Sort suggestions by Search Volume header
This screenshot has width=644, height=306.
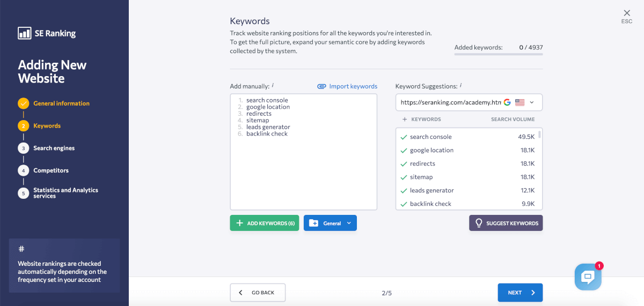tap(513, 120)
